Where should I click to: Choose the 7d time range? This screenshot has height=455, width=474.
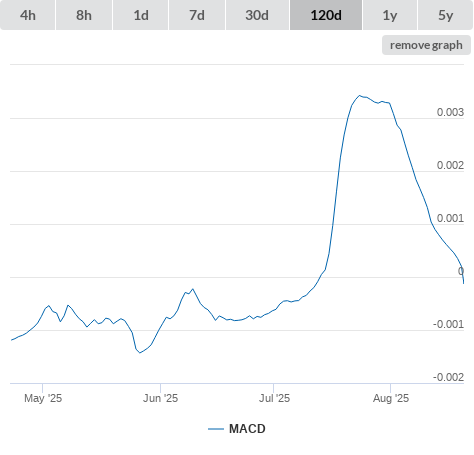197,15
